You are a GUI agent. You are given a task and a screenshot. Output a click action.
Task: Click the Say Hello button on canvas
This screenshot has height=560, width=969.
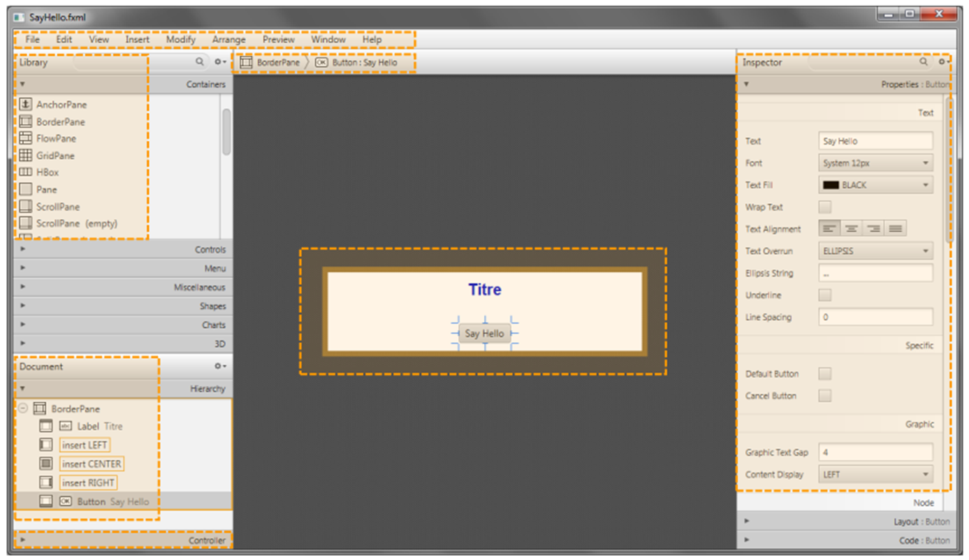484,333
